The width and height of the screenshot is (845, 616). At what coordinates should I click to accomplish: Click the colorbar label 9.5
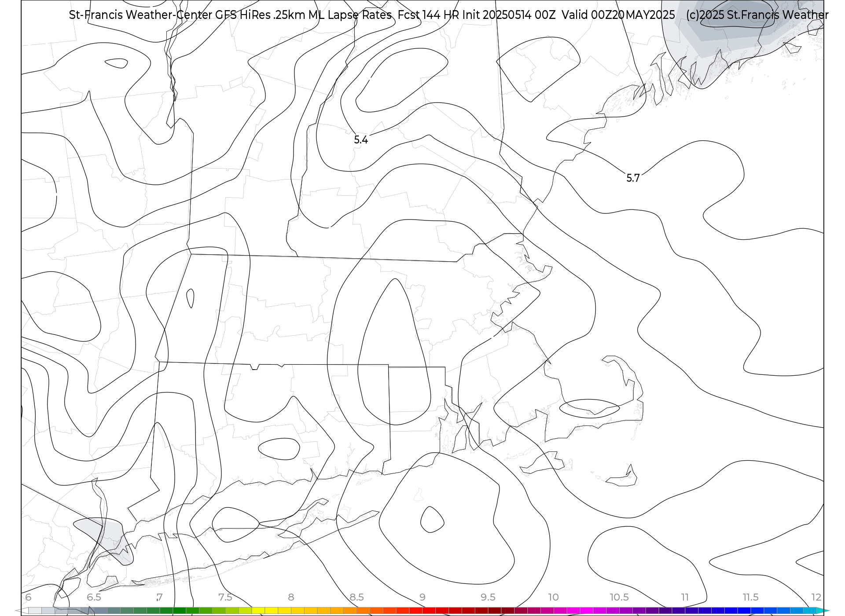488,597
